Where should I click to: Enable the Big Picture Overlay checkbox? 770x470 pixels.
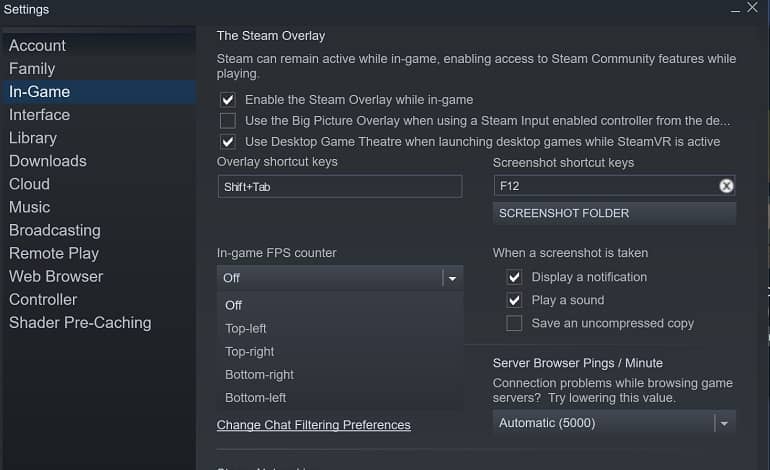tap(228, 121)
